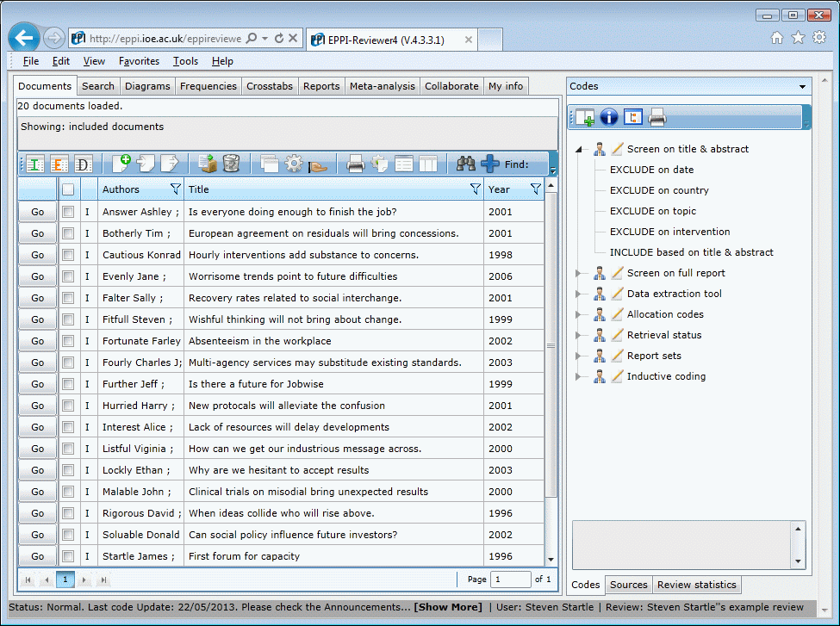Open binoculars find icon in toolbar
This screenshot has width=840, height=626.
pos(465,164)
